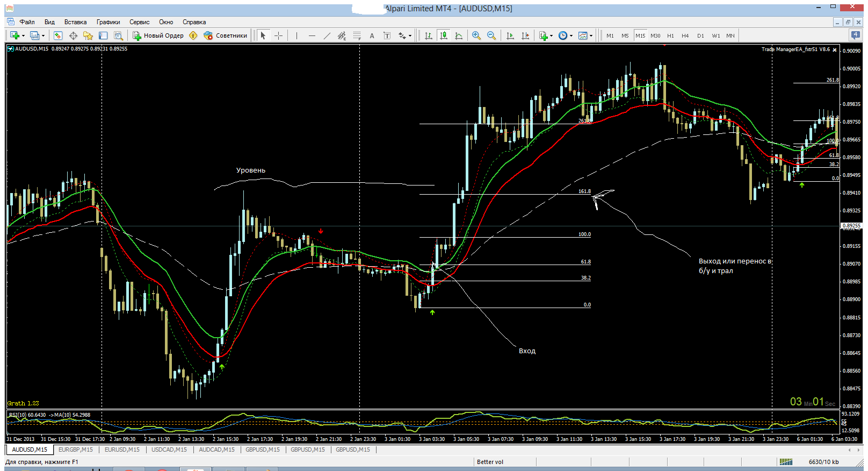The image size is (868, 471).
Task: Open the Strategy Tester magnifier icon
Action: pyautogui.click(x=119, y=35)
